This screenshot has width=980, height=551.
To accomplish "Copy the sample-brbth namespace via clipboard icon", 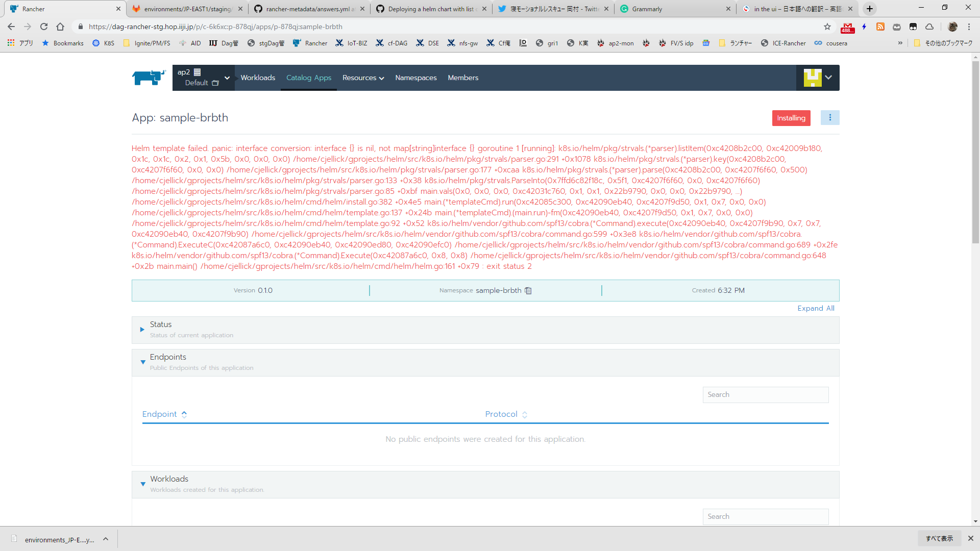I will [x=528, y=290].
